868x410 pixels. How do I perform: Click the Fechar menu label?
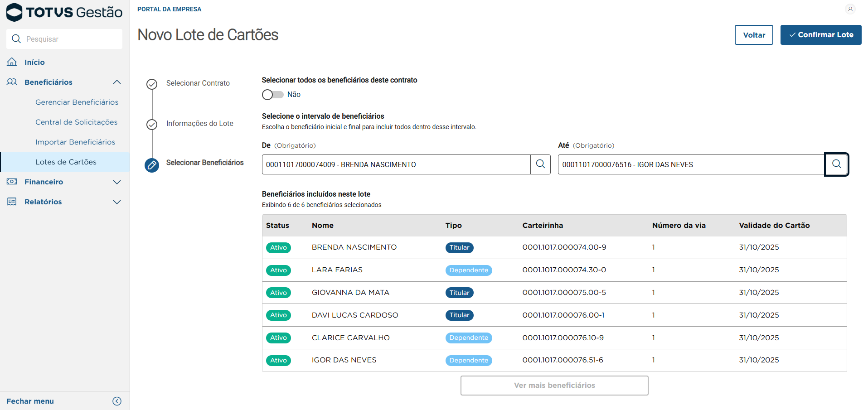pos(30,401)
